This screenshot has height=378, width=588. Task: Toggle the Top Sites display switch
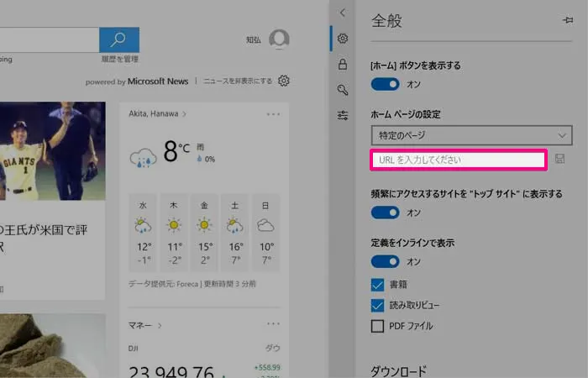(x=385, y=213)
